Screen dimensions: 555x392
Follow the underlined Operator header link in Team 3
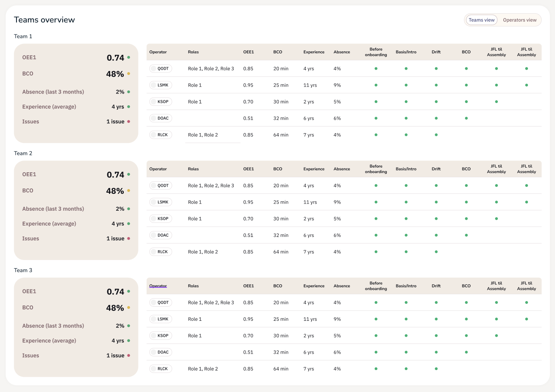(x=158, y=286)
